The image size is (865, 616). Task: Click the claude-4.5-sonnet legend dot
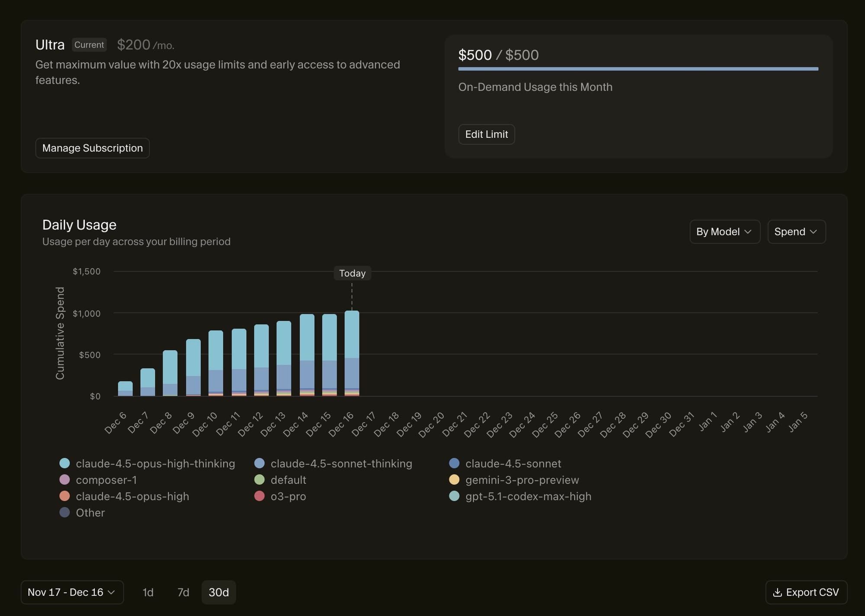454,463
